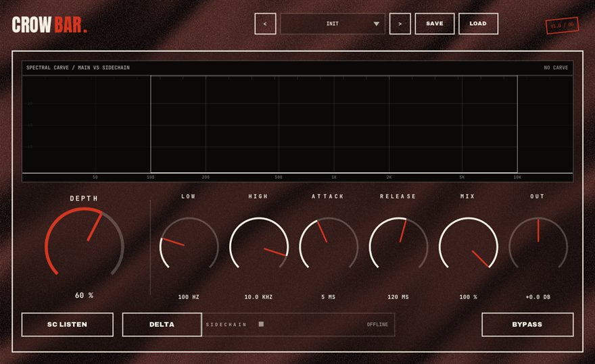Click the +0.0 DB output value

click(538, 297)
